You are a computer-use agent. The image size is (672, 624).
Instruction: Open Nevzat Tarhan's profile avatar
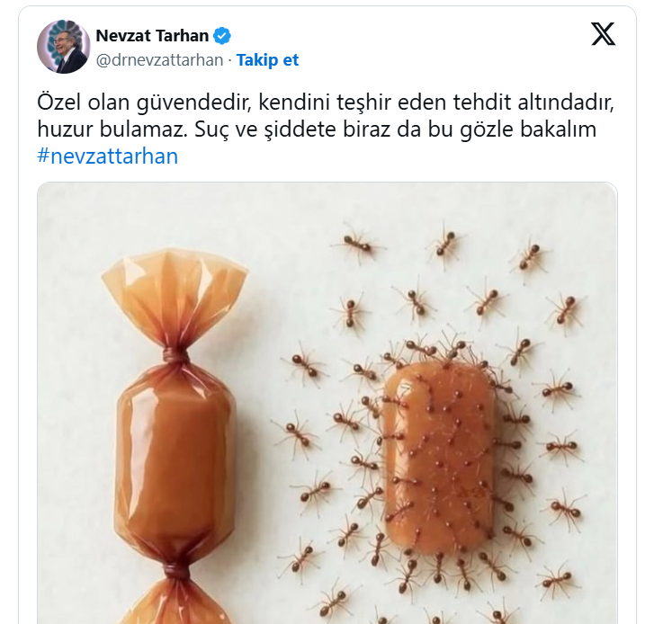[x=64, y=47]
